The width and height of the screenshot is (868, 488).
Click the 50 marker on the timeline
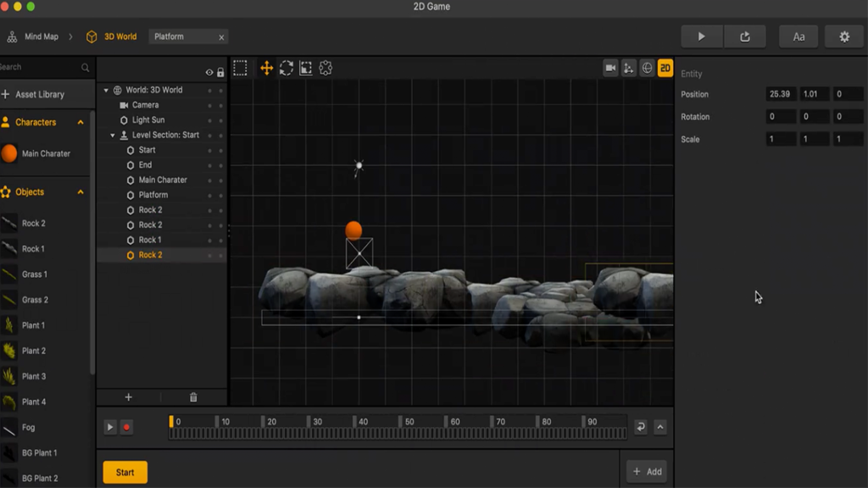(408, 422)
